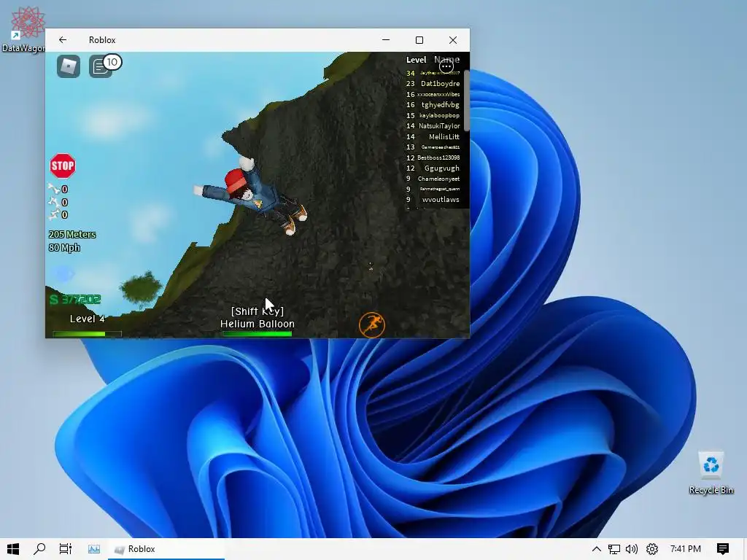
Task: Click the back arrow in Roblox title bar
Action: pos(63,40)
